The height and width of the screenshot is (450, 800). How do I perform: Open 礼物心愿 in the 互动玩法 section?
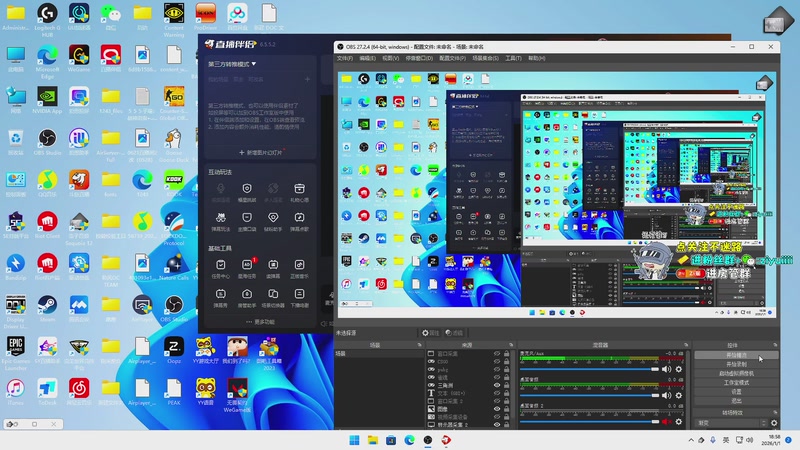point(299,193)
